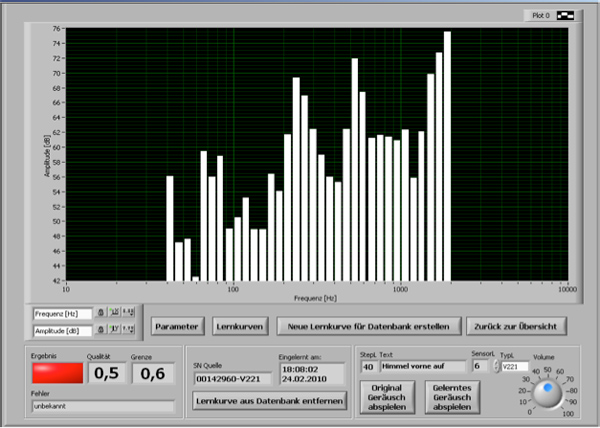Click the red Ergebnis indicator
Image resolution: width=600 pixels, height=428 pixels.
click(55, 373)
